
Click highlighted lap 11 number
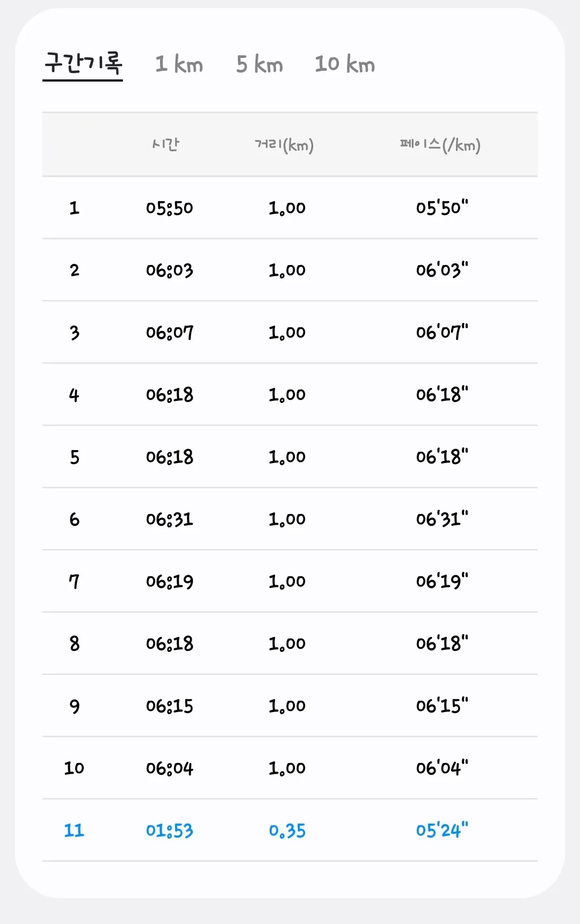(x=74, y=830)
